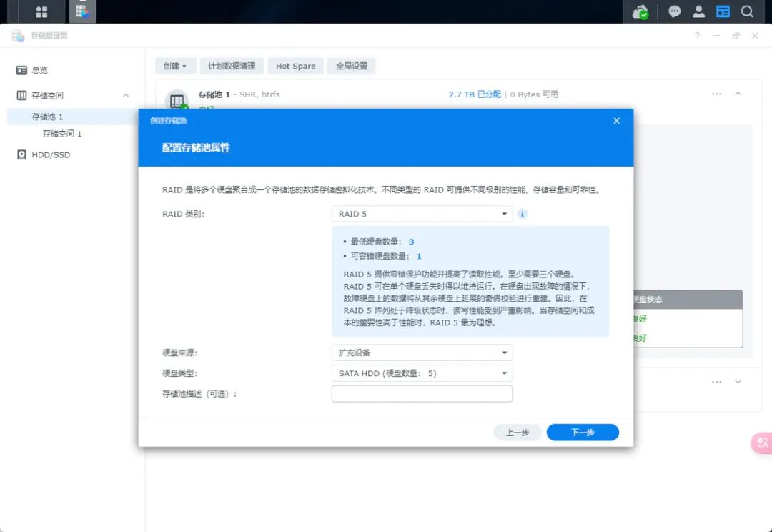Click the 配置存储池属性 heading
Image resolution: width=772 pixels, height=532 pixels.
(x=197, y=147)
